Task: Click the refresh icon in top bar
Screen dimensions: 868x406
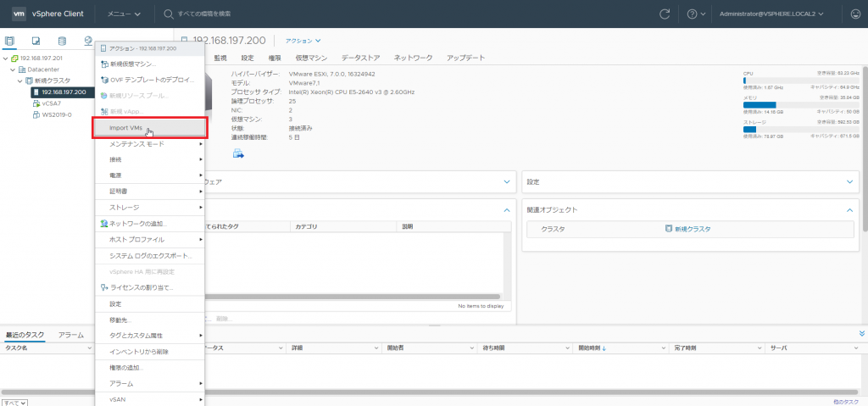Action: [665, 14]
